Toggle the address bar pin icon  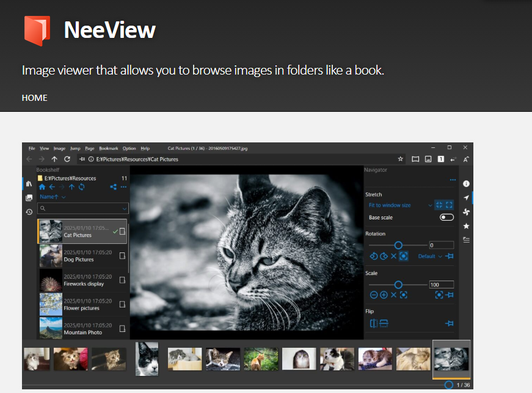coord(82,159)
